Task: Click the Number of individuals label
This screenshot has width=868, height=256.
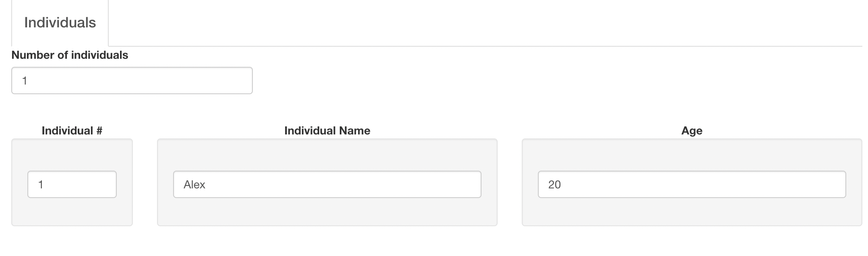Action: pyautogui.click(x=70, y=55)
